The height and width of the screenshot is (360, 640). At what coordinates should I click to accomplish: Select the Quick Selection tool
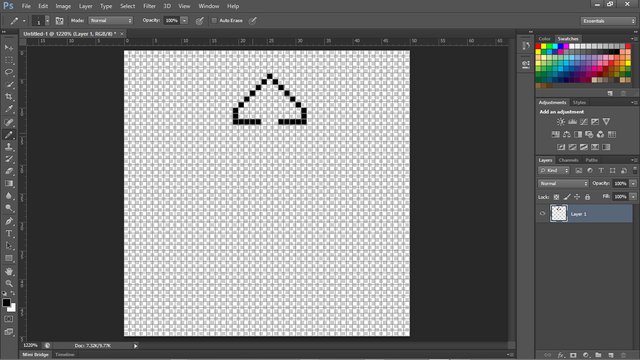tap(9, 84)
